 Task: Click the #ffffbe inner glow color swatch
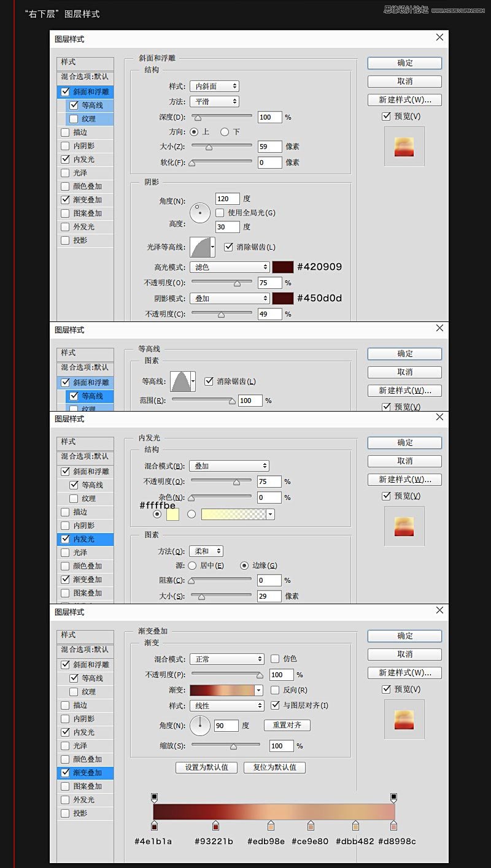tap(172, 514)
